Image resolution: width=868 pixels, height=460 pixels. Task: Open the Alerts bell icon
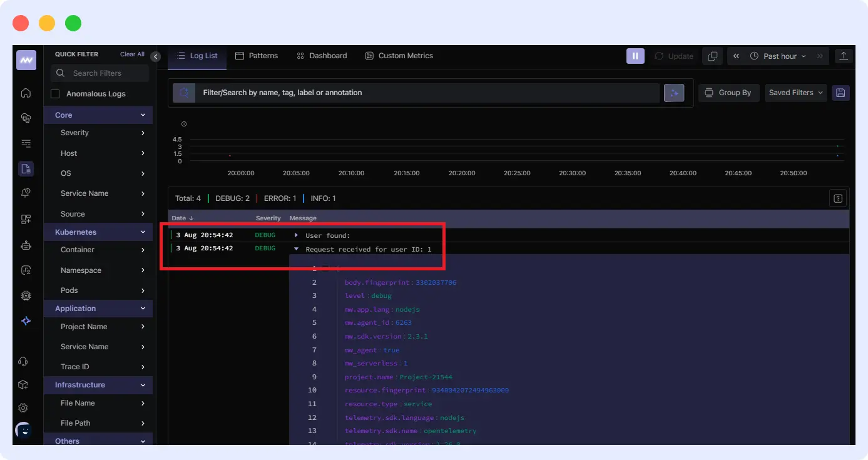[26, 193]
